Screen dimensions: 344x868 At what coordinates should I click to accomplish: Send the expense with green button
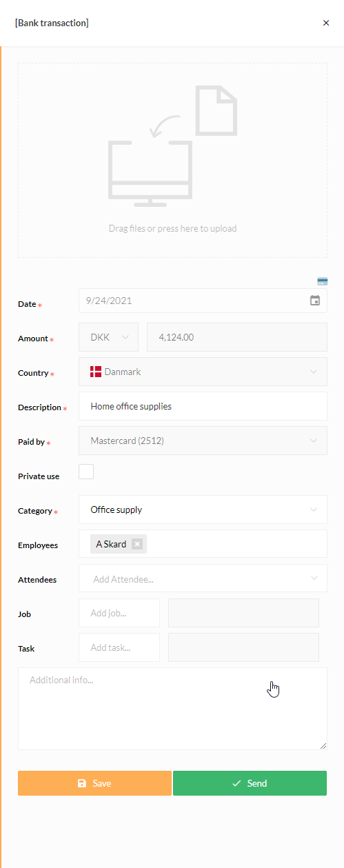(250, 783)
